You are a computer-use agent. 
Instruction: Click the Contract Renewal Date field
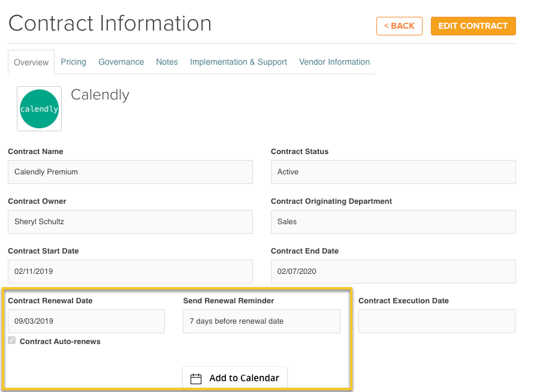tap(86, 321)
